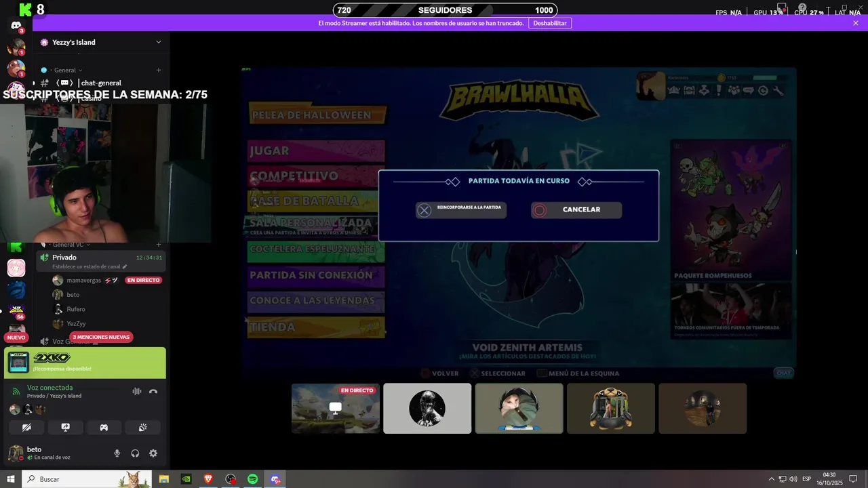Disconnect from voice channel
Viewport: 868px width, 488px height.
pyautogui.click(x=153, y=391)
